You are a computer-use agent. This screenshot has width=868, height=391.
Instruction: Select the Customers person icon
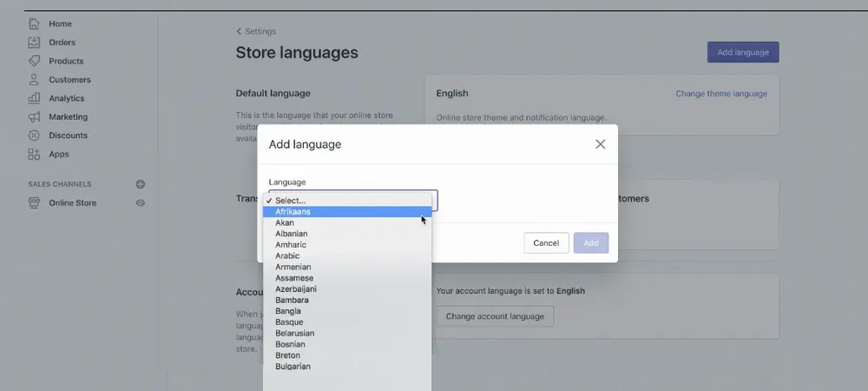coord(34,80)
